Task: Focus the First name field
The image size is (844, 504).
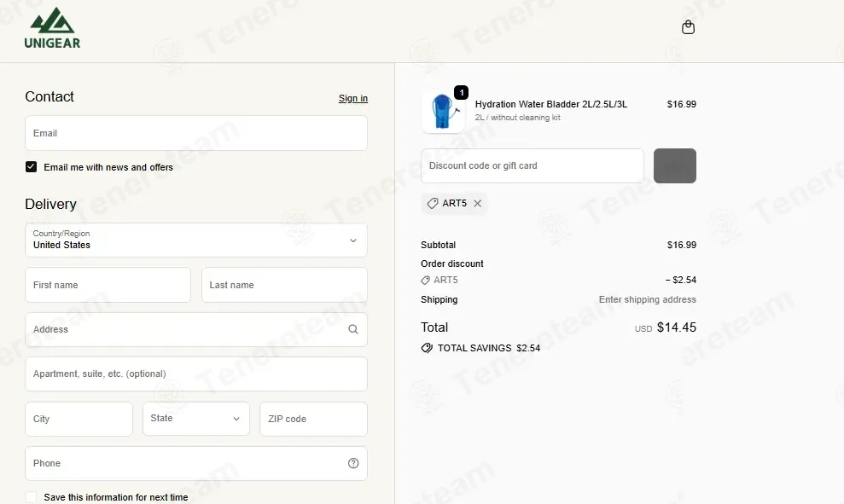Action: [108, 285]
